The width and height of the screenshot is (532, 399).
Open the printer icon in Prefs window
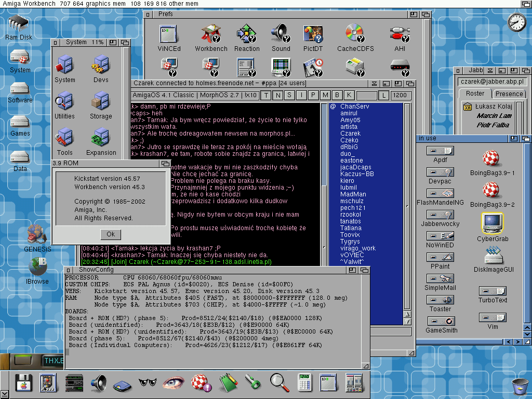[x=355, y=67]
